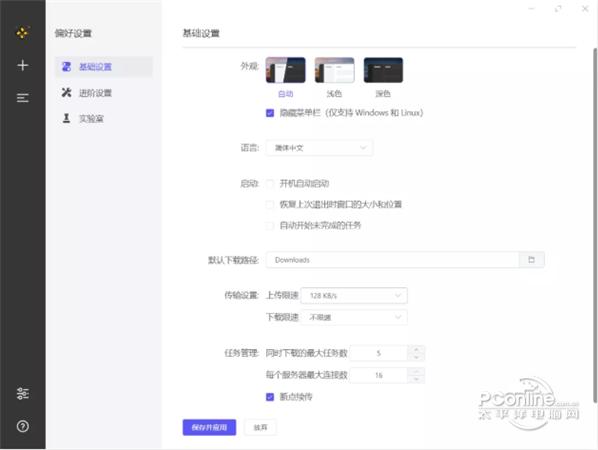Click the max connections per server field showing 16
This screenshot has height=450, width=598.
[378, 375]
